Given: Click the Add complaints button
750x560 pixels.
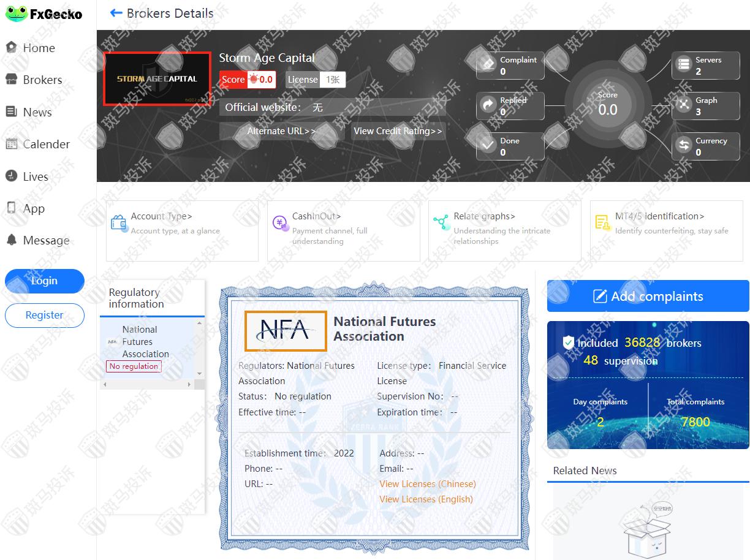Looking at the screenshot, I should 648,297.
